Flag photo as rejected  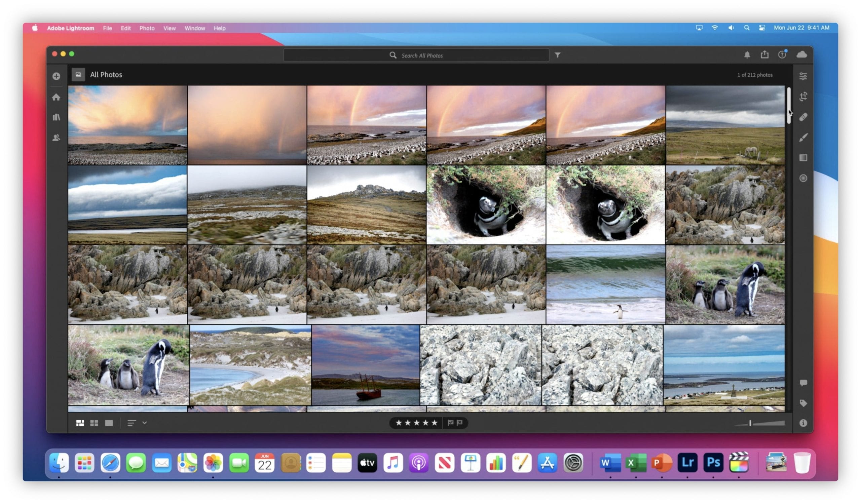tap(459, 423)
